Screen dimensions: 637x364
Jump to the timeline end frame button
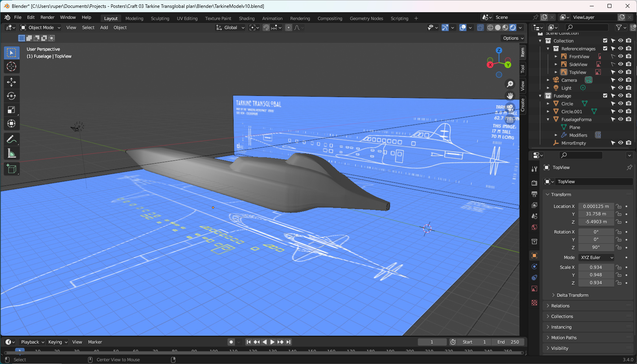[x=288, y=342]
